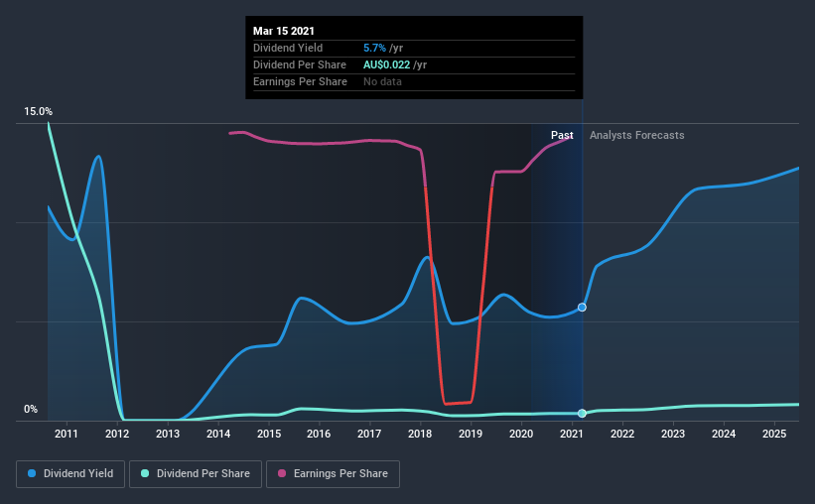Click the 2021 x-axis label
Screen dimensions: 815x504
[x=571, y=434]
